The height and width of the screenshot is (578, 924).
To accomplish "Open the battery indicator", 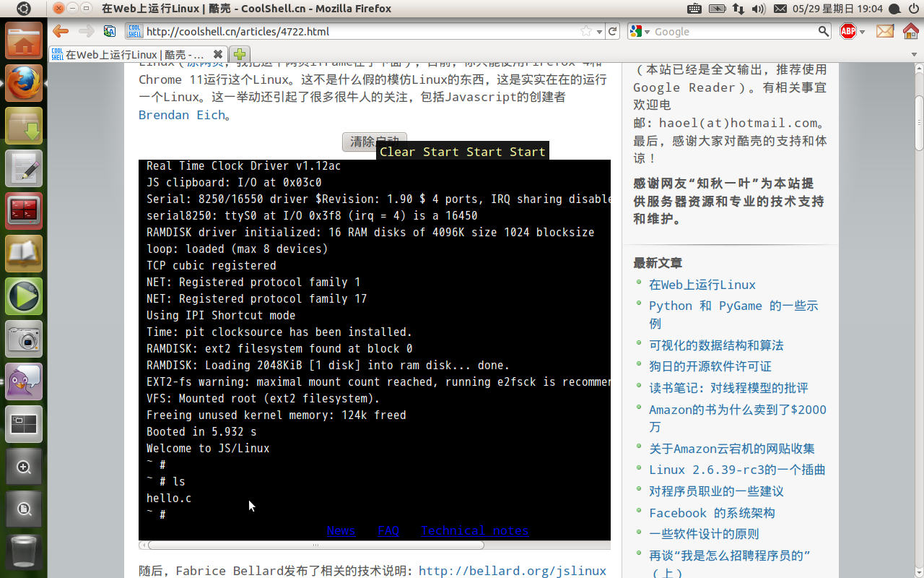I will [717, 9].
